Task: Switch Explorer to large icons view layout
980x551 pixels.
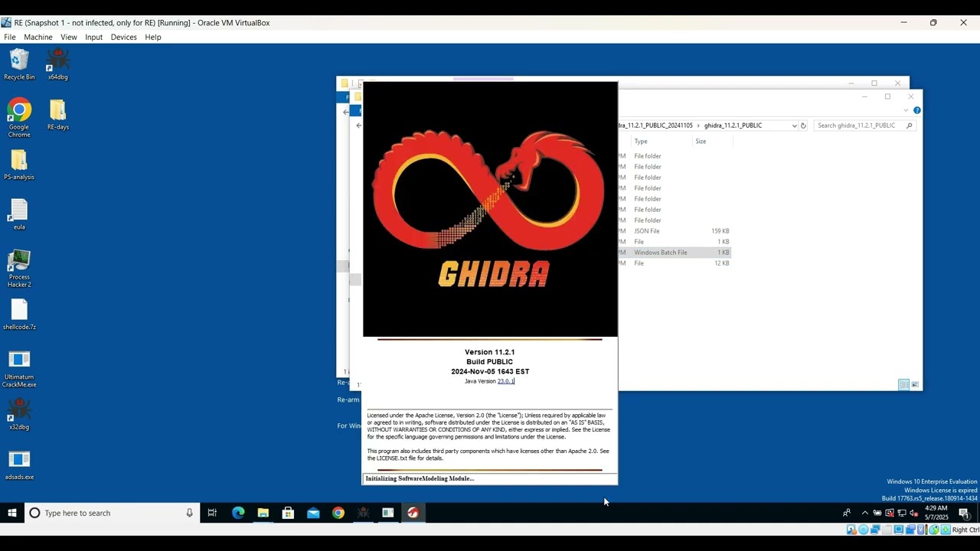Action: [915, 384]
